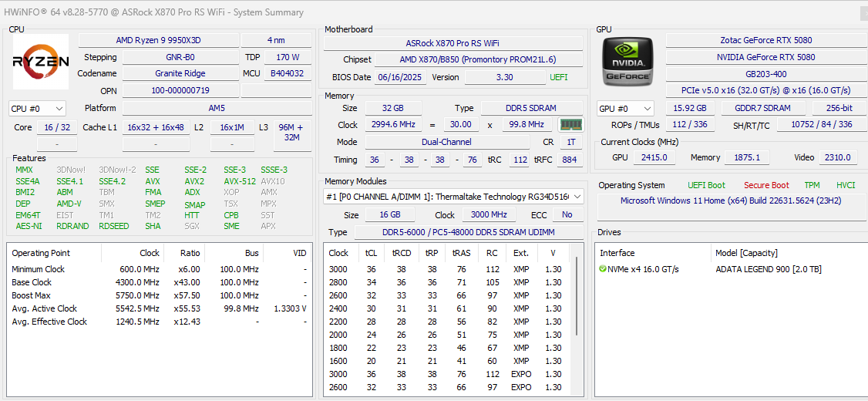Select the Avg. Active Clock row
This screenshot has width=868, height=401.
pos(159,308)
